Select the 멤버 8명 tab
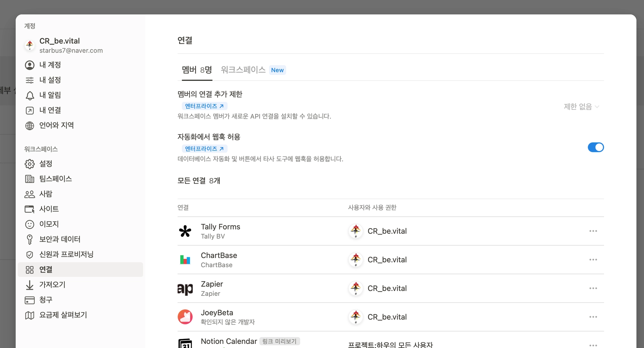Screen dimensions: 644x348 197,70
